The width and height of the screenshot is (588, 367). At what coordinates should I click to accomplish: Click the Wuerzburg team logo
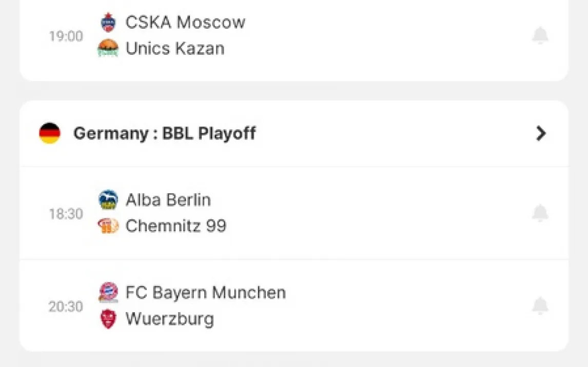(x=108, y=319)
